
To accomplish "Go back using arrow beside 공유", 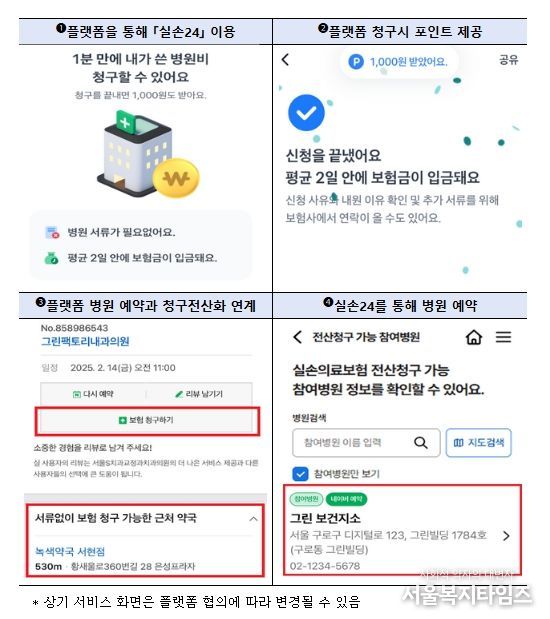I will (x=285, y=60).
